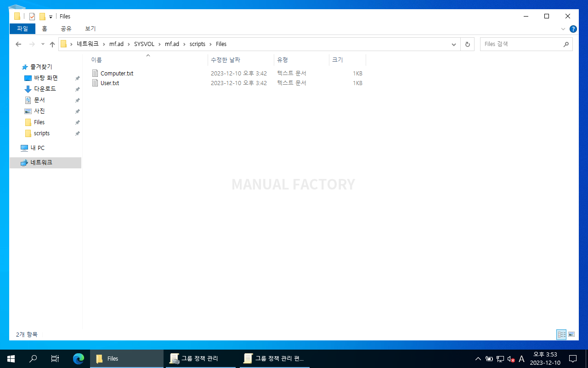
Task: Refresh the folder view
Action: pos(468,45)
